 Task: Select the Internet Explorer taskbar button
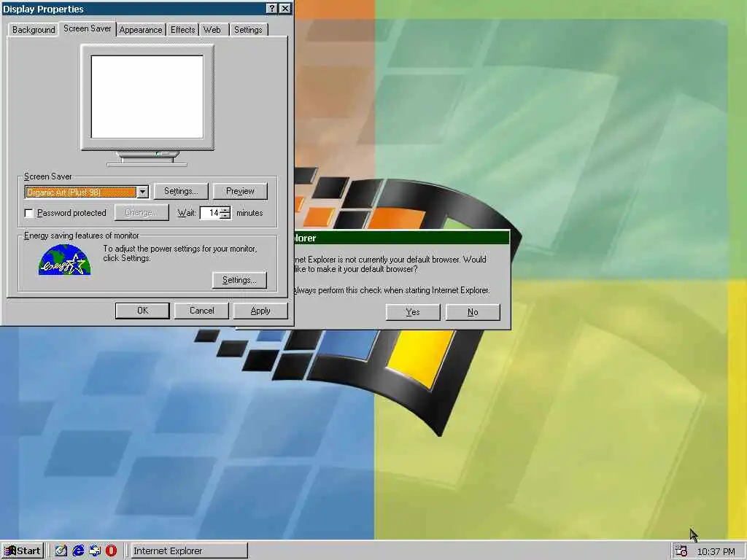[189, 551]
